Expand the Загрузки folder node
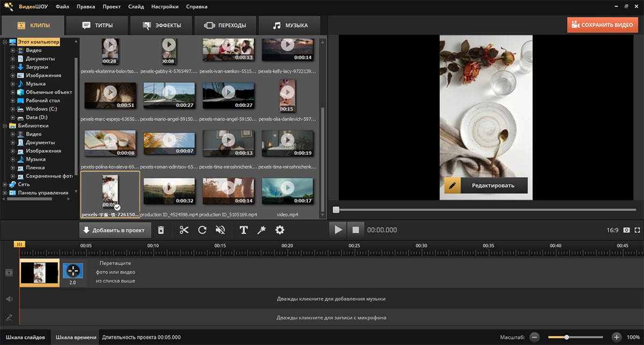 point(13,67)
